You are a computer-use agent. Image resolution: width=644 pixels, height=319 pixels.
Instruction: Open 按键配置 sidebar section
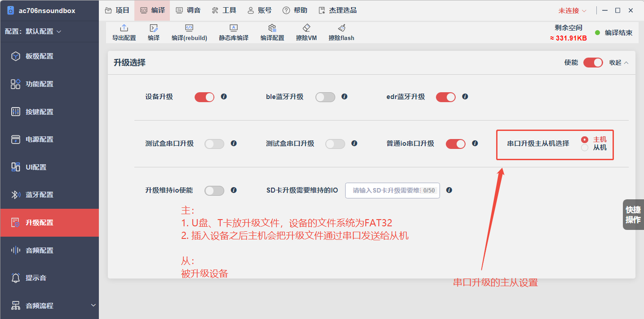coord(49,112)
